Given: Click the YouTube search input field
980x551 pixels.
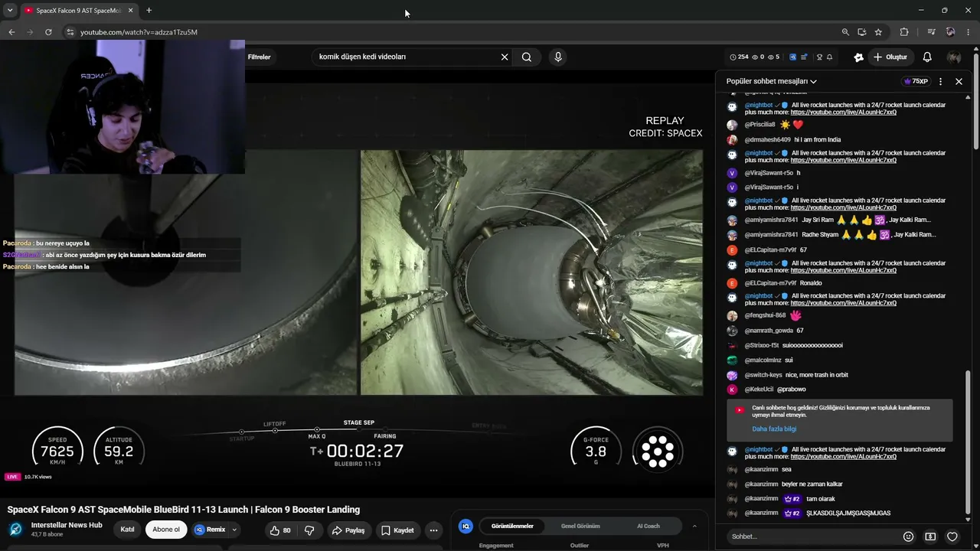Looking at the screenshot, I should pyautogui.click(x=406, y=57).
